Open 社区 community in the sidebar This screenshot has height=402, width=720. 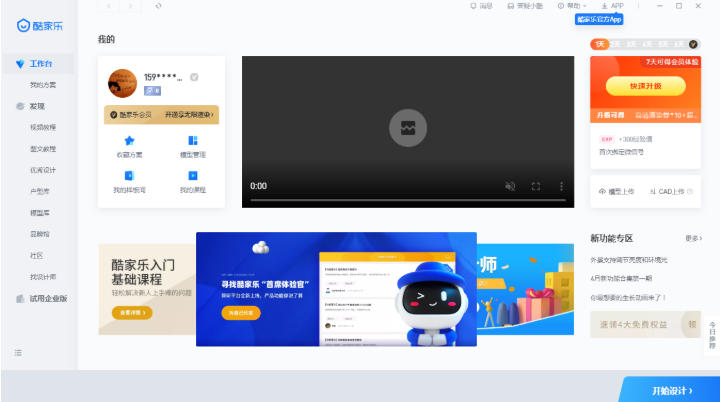(x=36, y=255)
